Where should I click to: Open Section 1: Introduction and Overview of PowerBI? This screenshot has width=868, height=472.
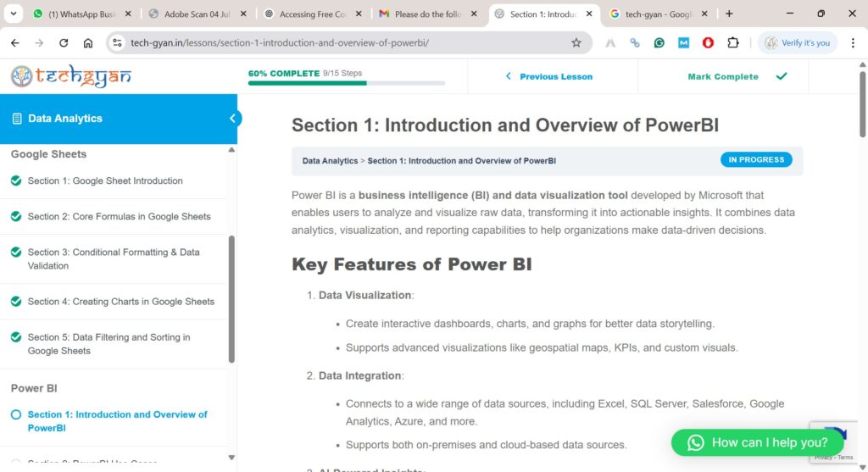pos(117,421)
